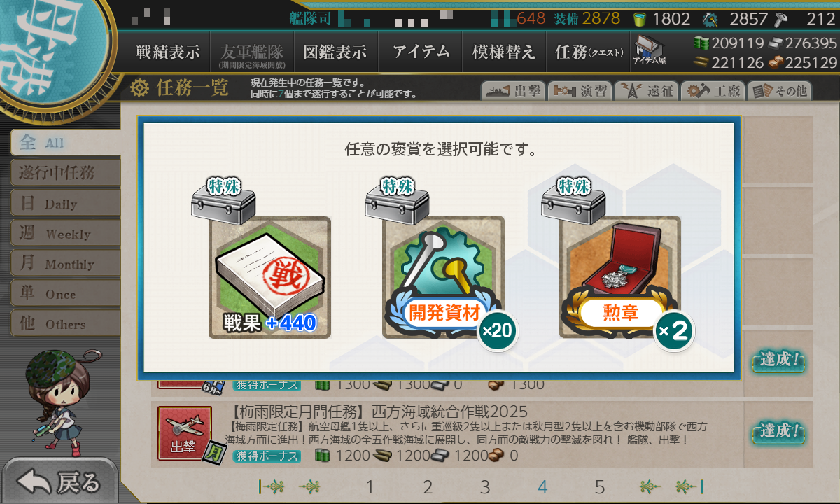Choose the 開発資材 x20 reward

coord(443,277)
